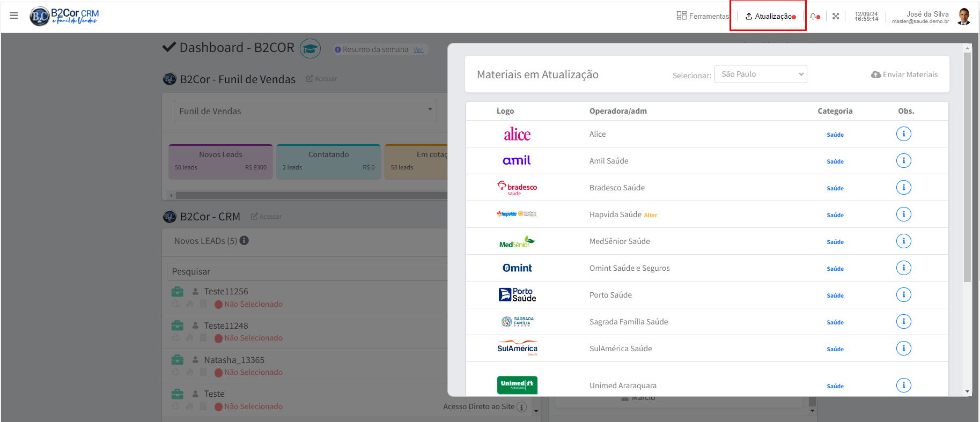
Task: Click info icon for Bradesco Saúde
Action: (x=903, y=188)
